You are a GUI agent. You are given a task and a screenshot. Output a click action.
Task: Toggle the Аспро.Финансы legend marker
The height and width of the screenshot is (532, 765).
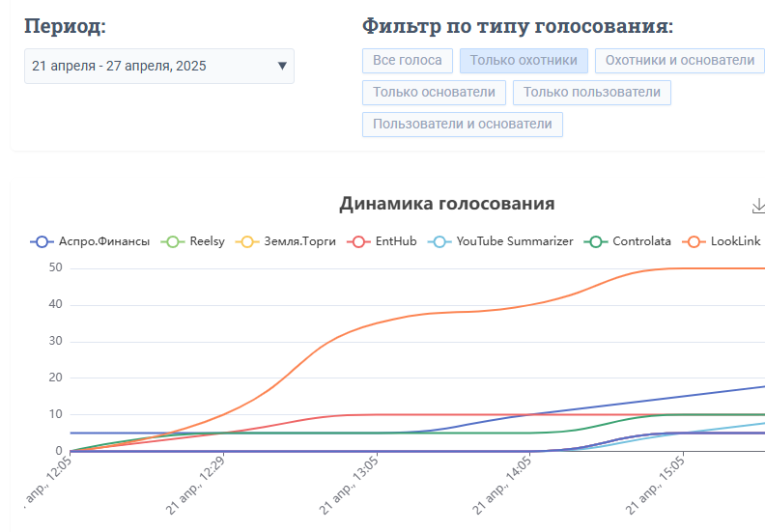coord(42,241)
